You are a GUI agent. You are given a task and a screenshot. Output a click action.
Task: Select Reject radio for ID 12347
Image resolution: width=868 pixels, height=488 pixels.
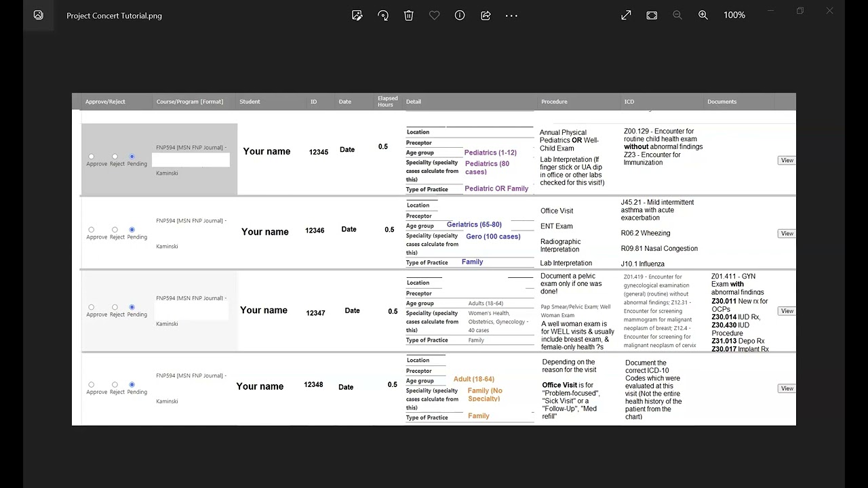pos(115,307)
